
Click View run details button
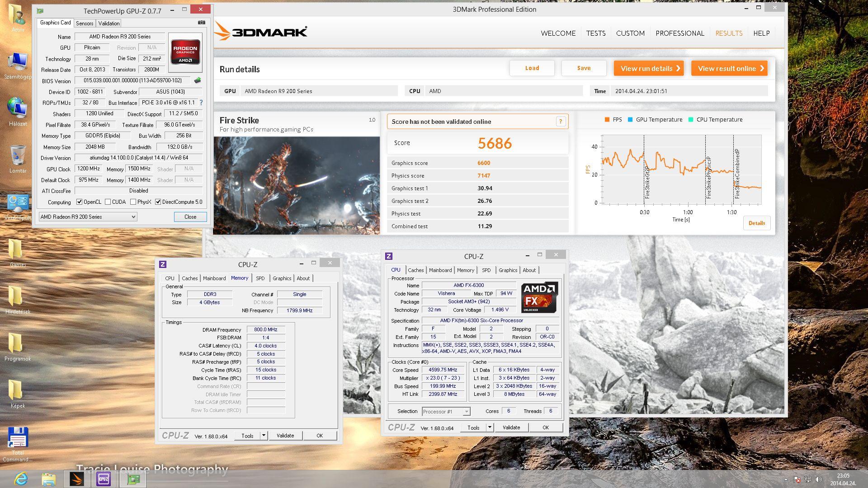point(649,68)
